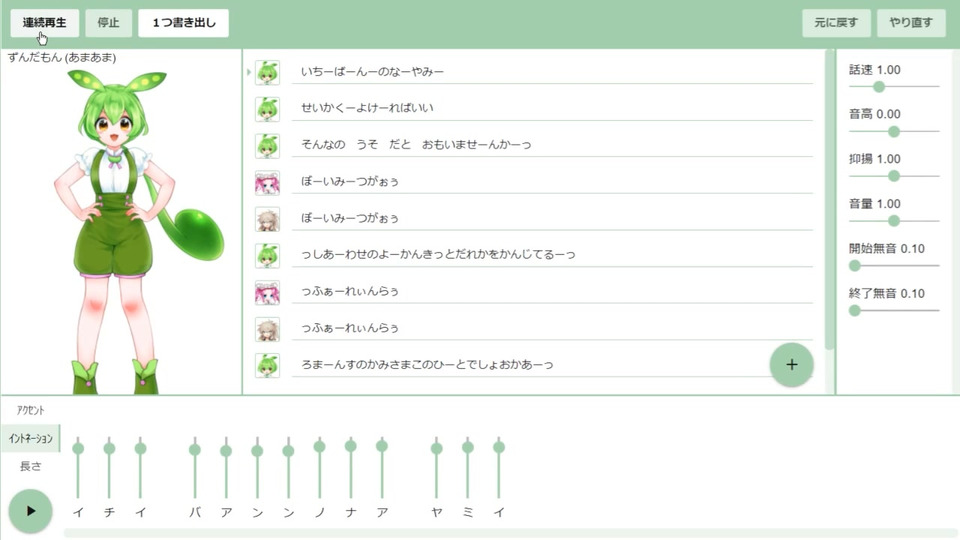
Task: Switch to the イントネーション tab
Action: (31, 438)
